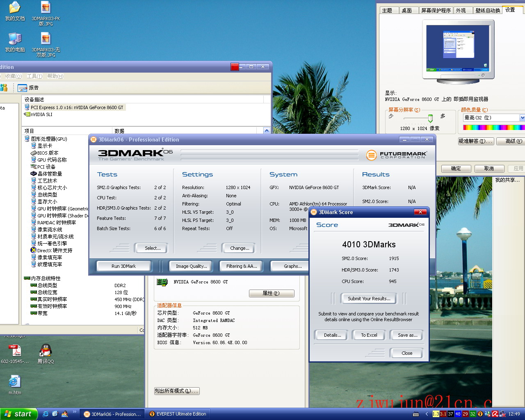The width and height of the screenshot is (525, 420).
Task: Expand the quick launch overflow chevron
Action: click(74, 412)
